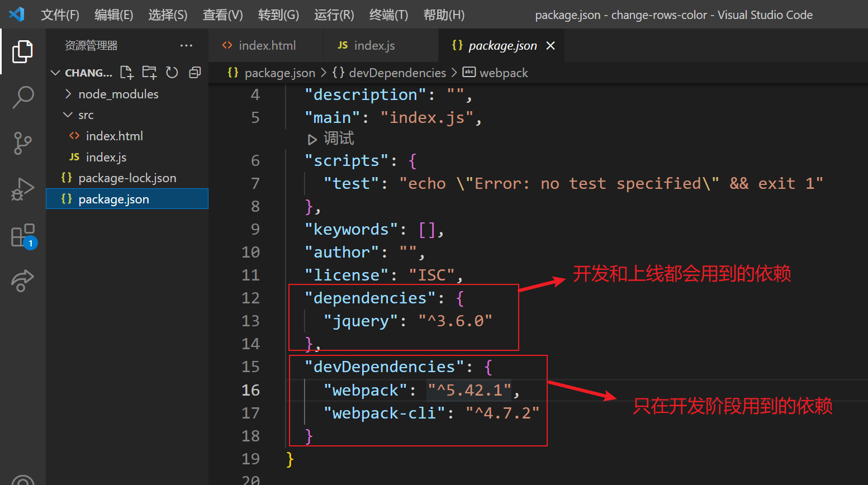
Task: Create a new file in explorer
Action: pos(127,73)
